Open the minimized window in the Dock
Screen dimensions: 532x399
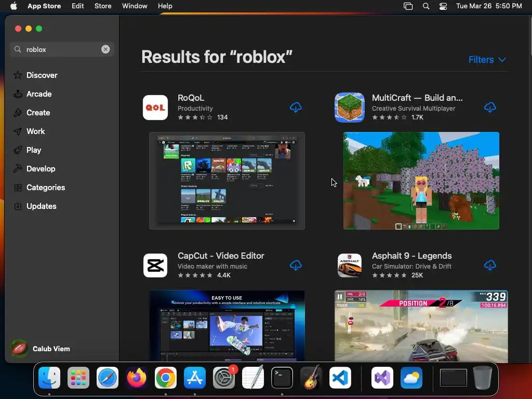453,378
